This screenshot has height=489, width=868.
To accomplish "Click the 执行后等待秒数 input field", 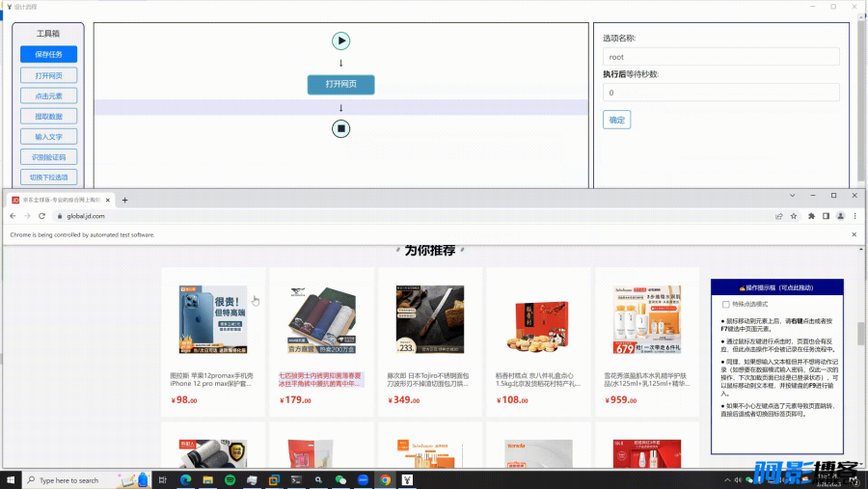I will click(x=720, y=93).
